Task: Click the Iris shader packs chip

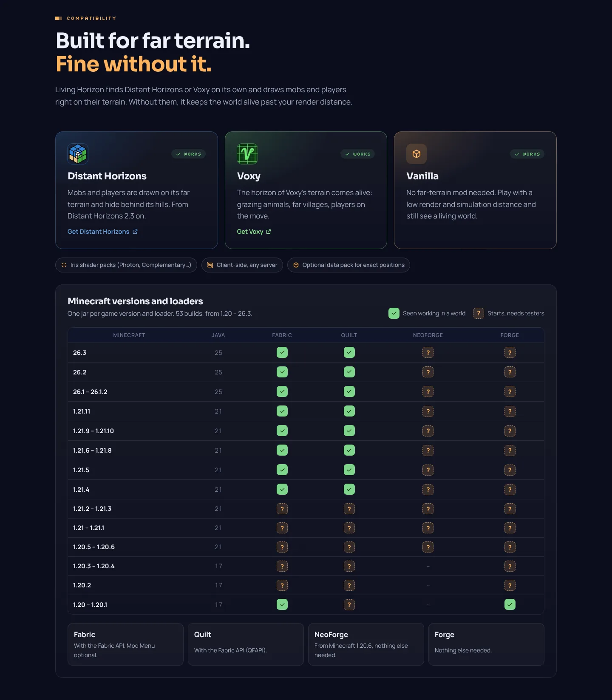Action: tap(126, 265)
